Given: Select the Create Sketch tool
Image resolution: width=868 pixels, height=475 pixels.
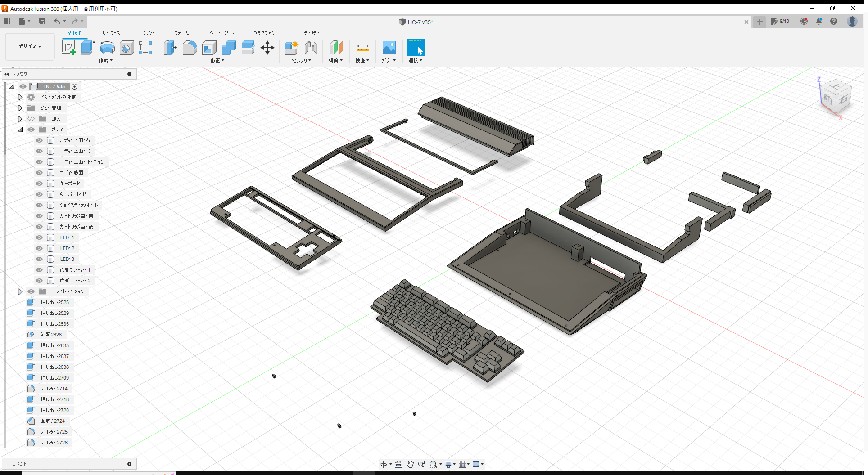Looking at the screenshot, I should coord(69,47).
